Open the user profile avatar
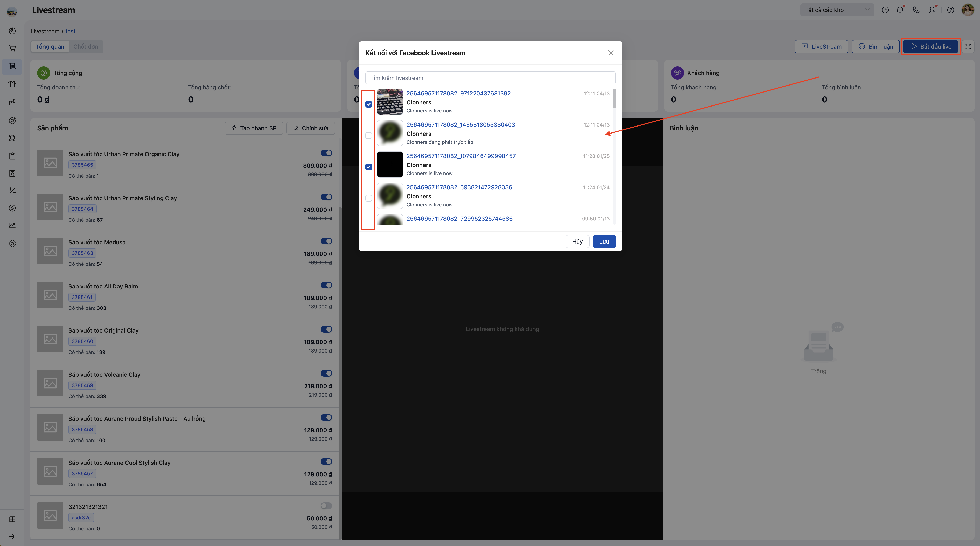Viewport: 980px width, 546px height. 968,10
